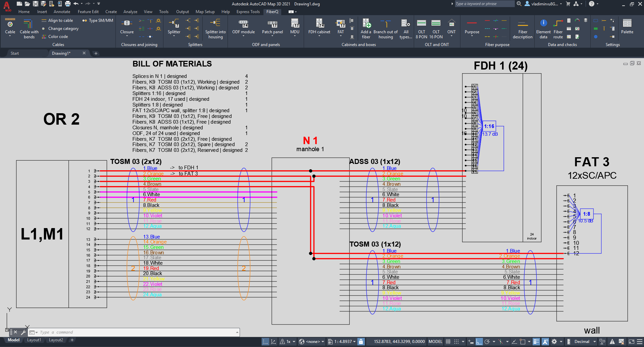Switch to the Start file tab
Viewport: 644px width, 347px height.
pos(14,53)
